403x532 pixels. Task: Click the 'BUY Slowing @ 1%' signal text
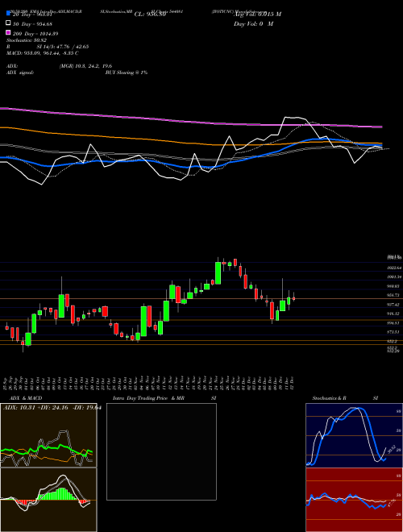coord(127,73)
